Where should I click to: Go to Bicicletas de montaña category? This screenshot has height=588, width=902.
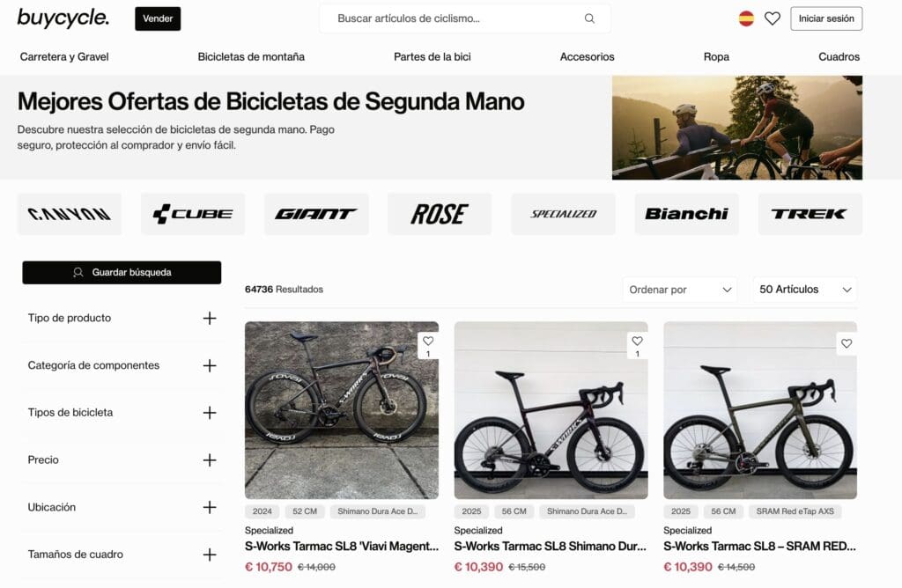pyautogui.click(x=251, y=56)
